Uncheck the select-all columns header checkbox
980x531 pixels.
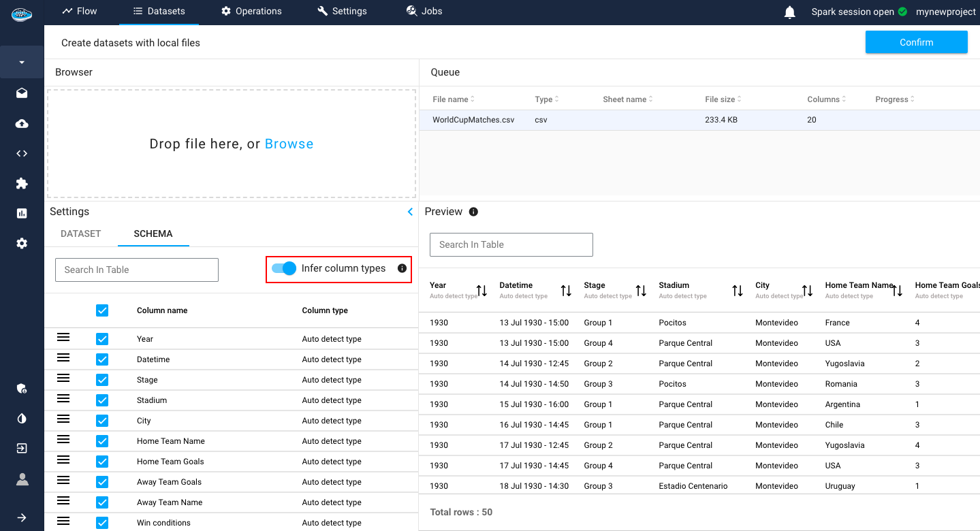coord(102,310)
